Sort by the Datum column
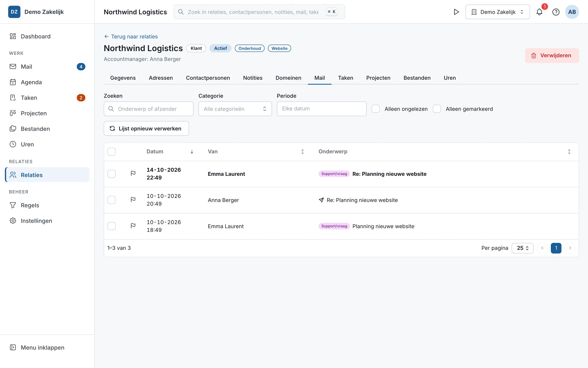This screenshot has width=588, height=368. click(170, 152)
